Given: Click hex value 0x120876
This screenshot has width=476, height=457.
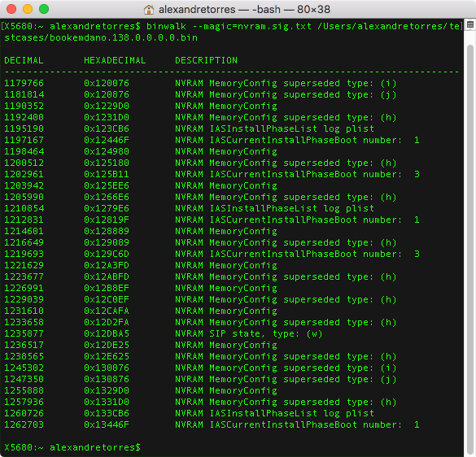Looking at the screenshot, I should (107, 94).
